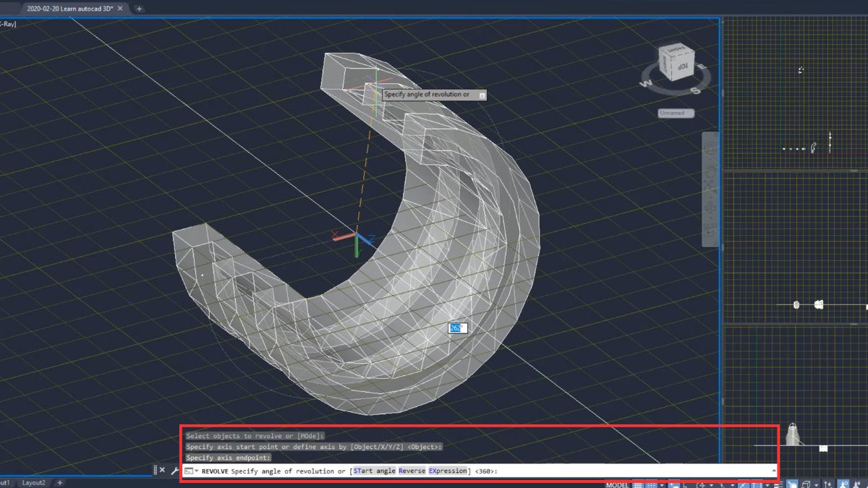This screenshot has width=868, height=488.
Task: Expand the command line history arrow
Action: [x=774, y=470]
